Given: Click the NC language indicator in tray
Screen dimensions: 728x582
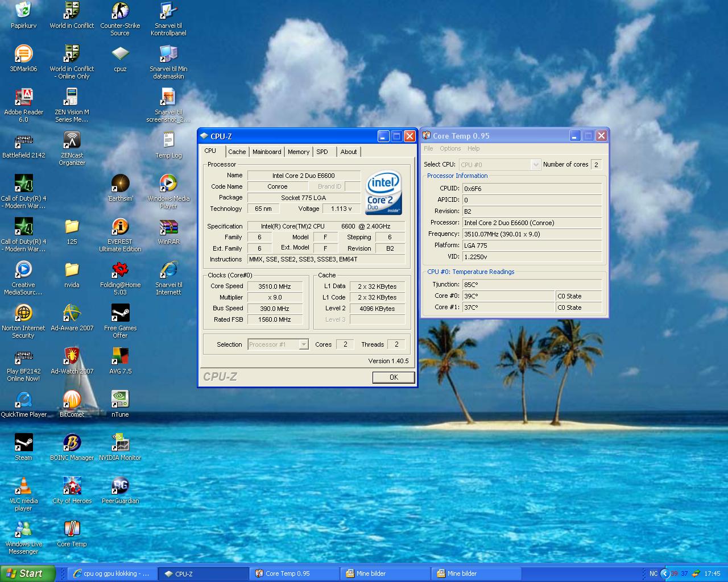Looking at the screenshot, I should [x=653, y=573].
